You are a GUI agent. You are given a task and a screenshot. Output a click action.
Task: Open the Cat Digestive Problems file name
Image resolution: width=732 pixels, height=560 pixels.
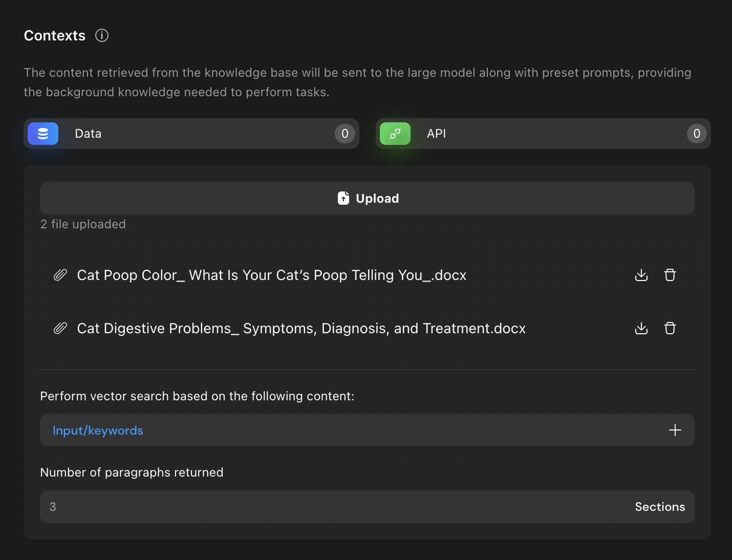[301, 328]
